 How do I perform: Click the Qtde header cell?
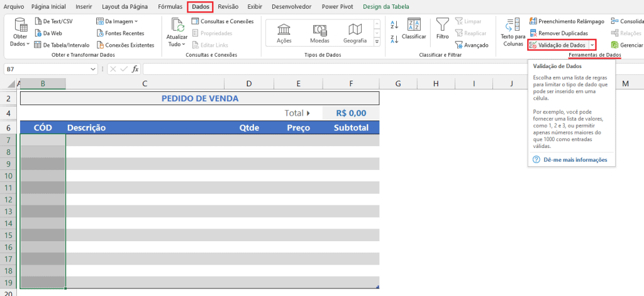point(249,128)
